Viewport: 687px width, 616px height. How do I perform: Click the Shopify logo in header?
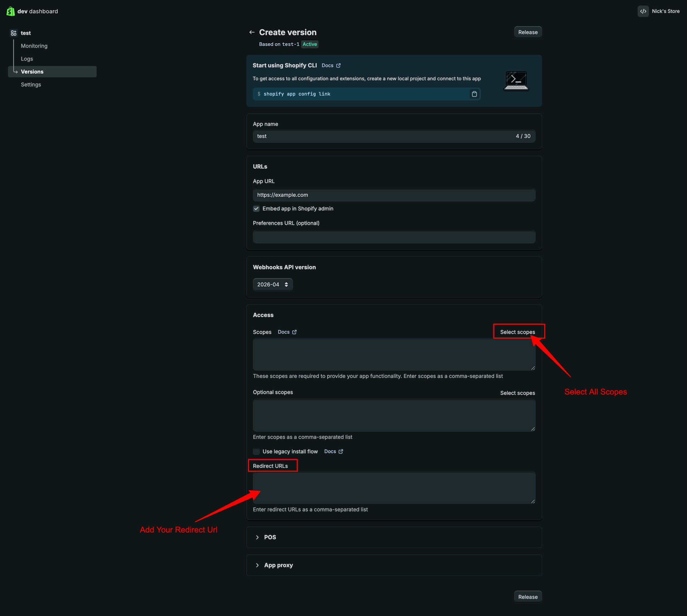[11, 11]
